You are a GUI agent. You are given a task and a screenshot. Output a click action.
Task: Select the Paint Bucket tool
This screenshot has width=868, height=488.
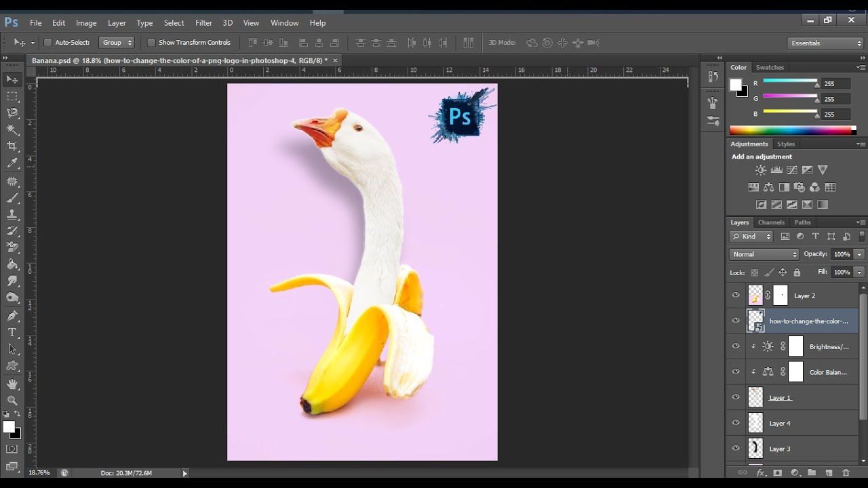point(12,264)
